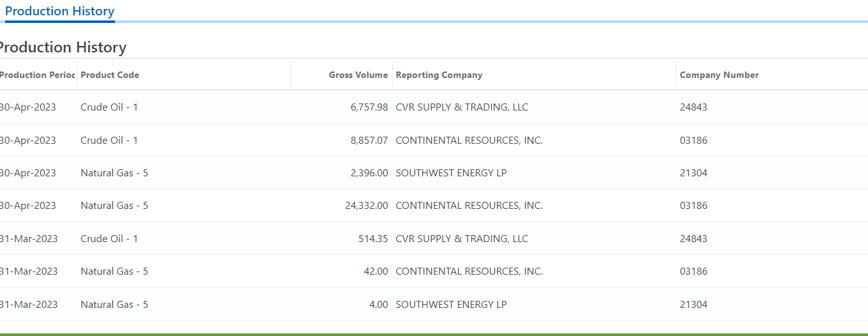Select the row with gross volume 6,757.98
The image size is (868, 336).
point(434,107)
